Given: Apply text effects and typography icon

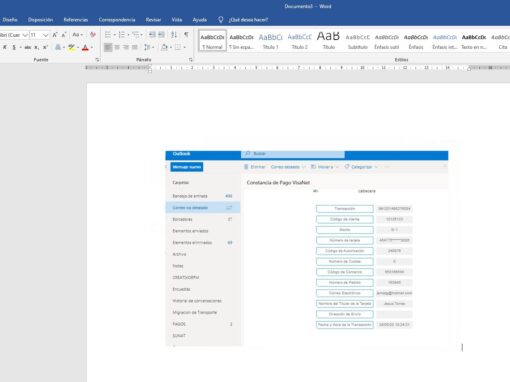Looking at the screenshot, I should tap(58, 47).
